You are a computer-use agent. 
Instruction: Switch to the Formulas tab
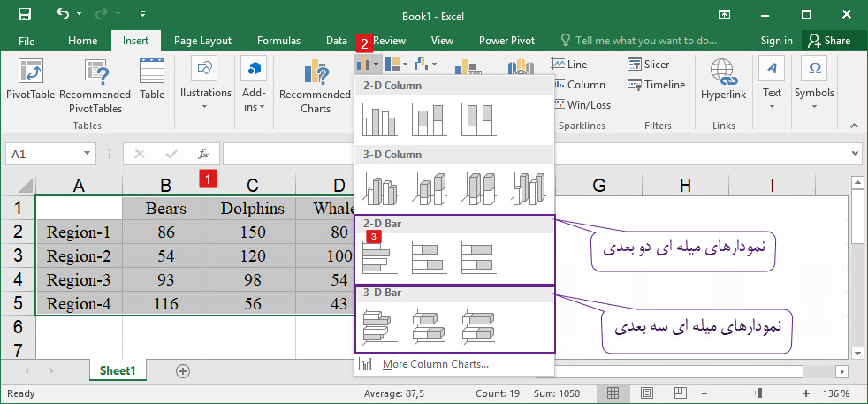(278, 41)
